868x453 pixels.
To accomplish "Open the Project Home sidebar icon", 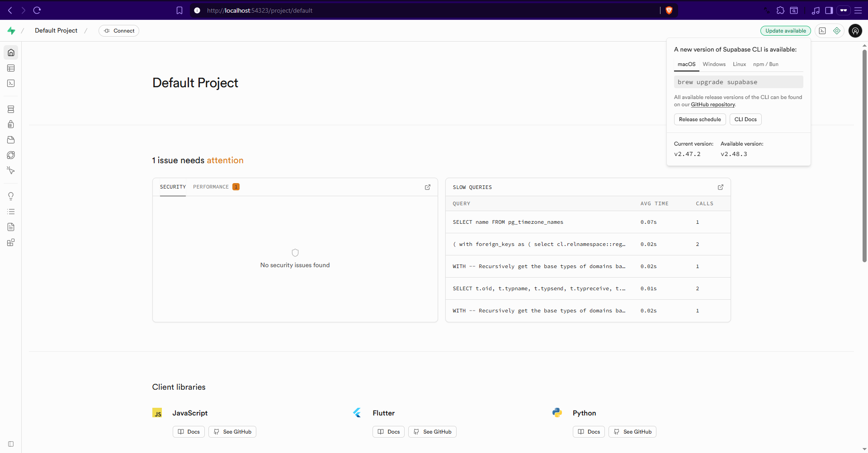I will pyautogui.click(x=11, y=52).
